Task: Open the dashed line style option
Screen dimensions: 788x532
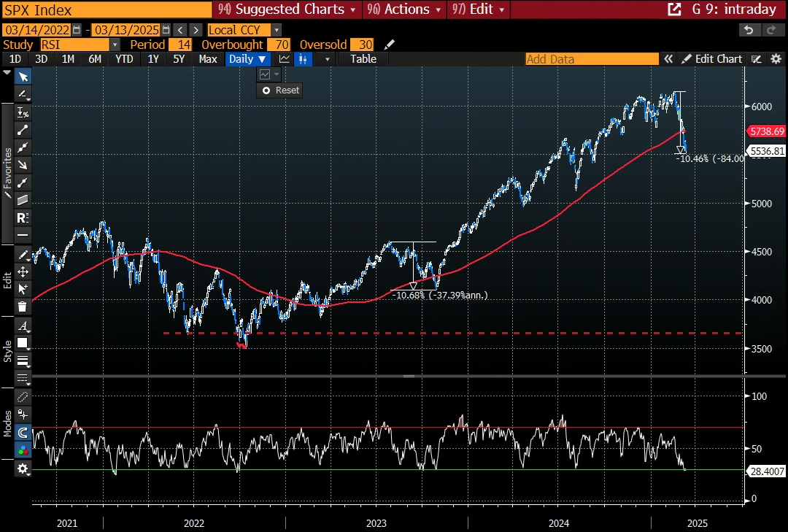Action: [x=23, y=377]
